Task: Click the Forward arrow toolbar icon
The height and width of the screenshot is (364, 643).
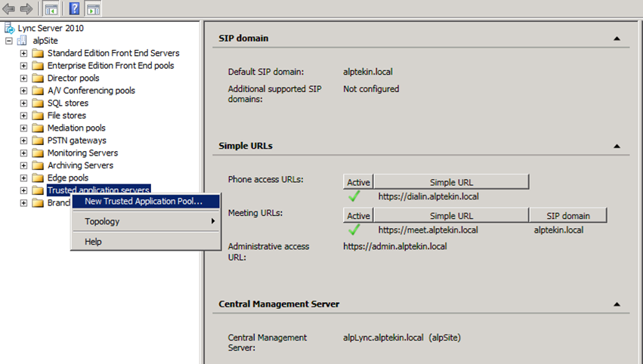Action: (26, 8)
